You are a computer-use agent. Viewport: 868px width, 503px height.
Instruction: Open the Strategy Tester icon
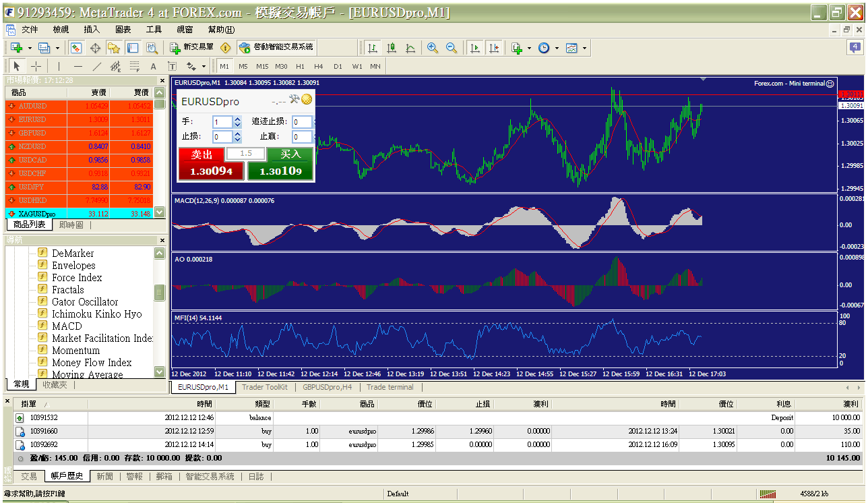coord(152,48)
